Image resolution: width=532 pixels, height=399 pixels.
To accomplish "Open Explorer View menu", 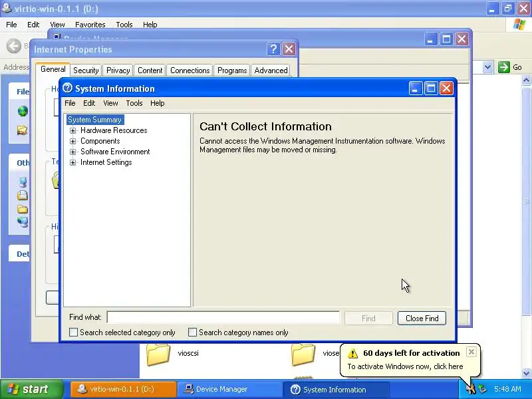I will (x=57, y=25).
